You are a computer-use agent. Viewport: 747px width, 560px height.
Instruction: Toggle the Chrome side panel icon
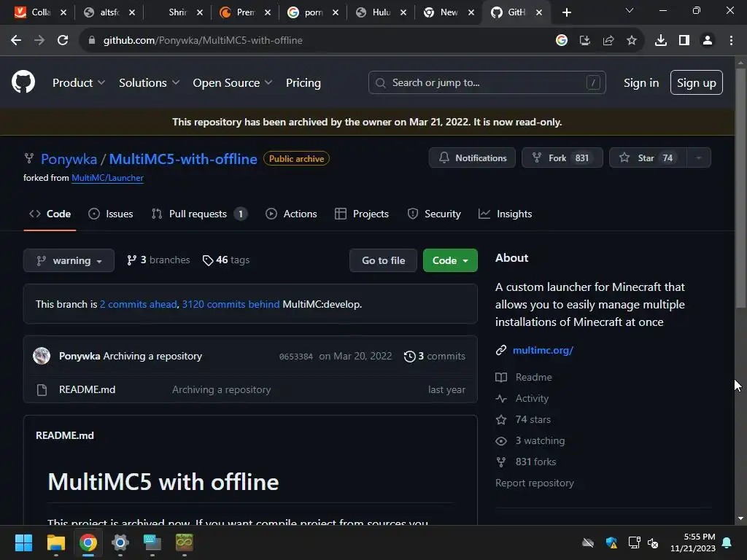(x=684, y=41)
